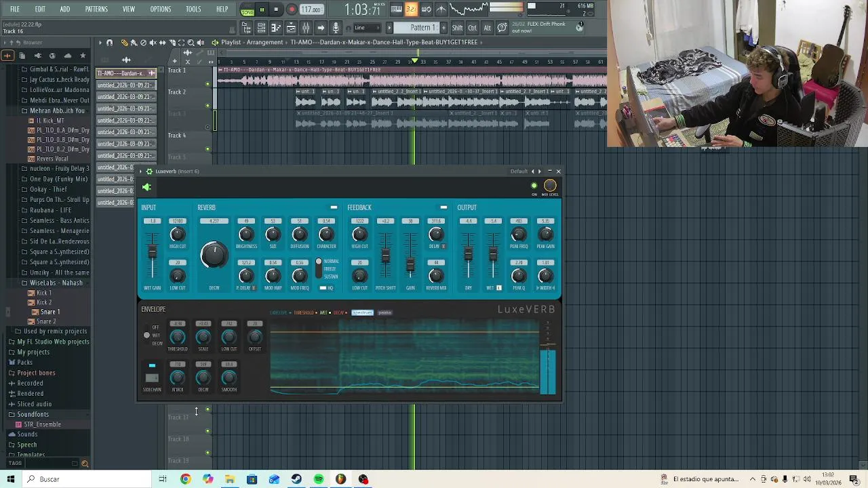Pause playback with the transport pause button

[x=262, y=9]
